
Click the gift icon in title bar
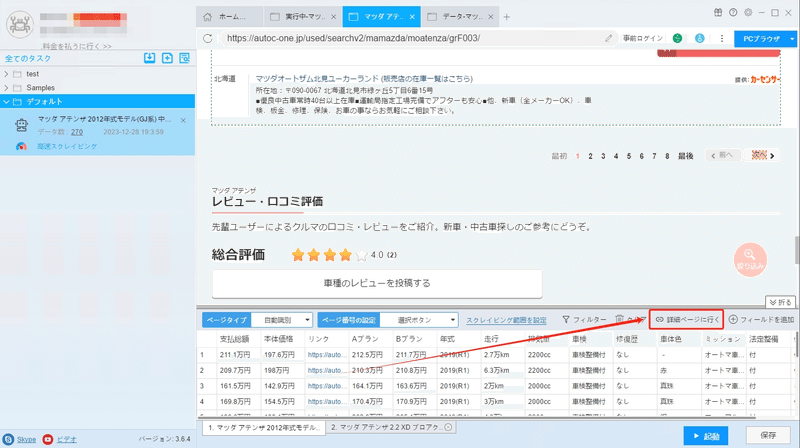pos(718,12)
